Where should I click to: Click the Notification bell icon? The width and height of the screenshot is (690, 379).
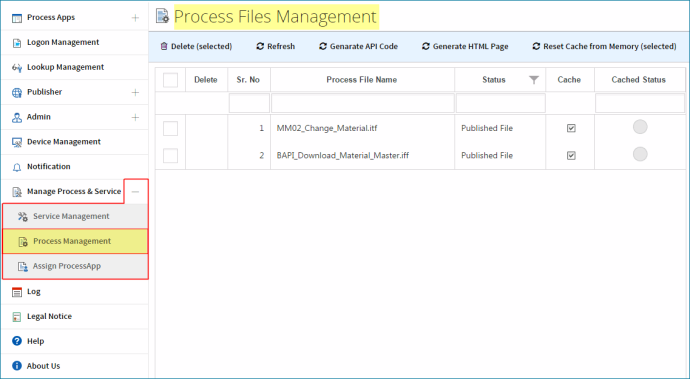[17, 167]
